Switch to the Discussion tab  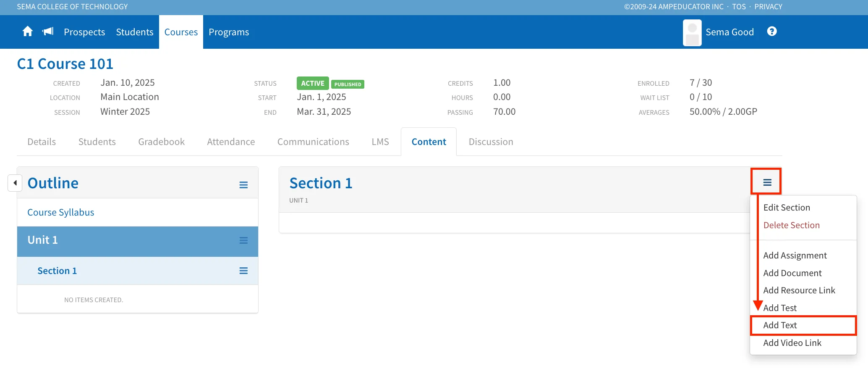pyautogui.click(x=491, y=142)
